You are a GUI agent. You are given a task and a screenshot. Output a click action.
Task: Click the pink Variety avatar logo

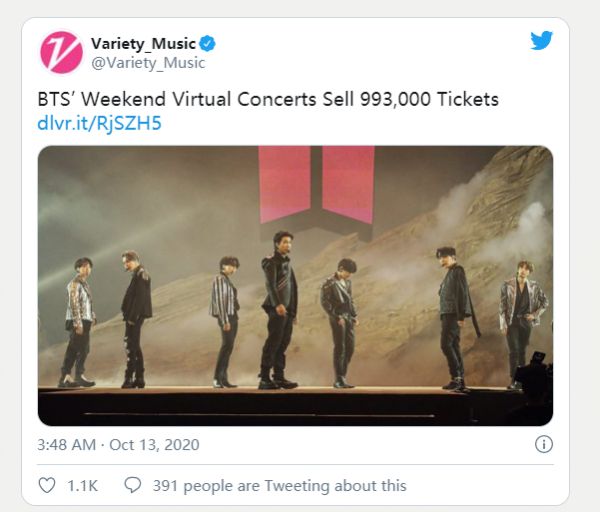click(x=61, y=52)
